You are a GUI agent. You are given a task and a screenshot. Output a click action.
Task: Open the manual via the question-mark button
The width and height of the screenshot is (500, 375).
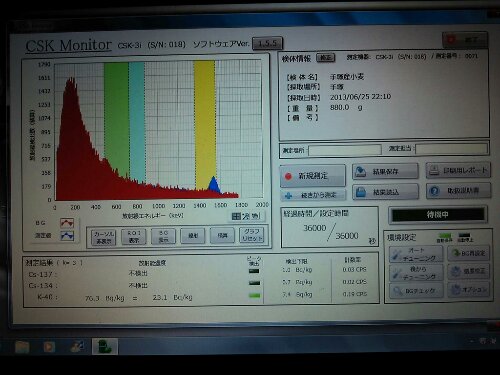[x=459, y=191]
